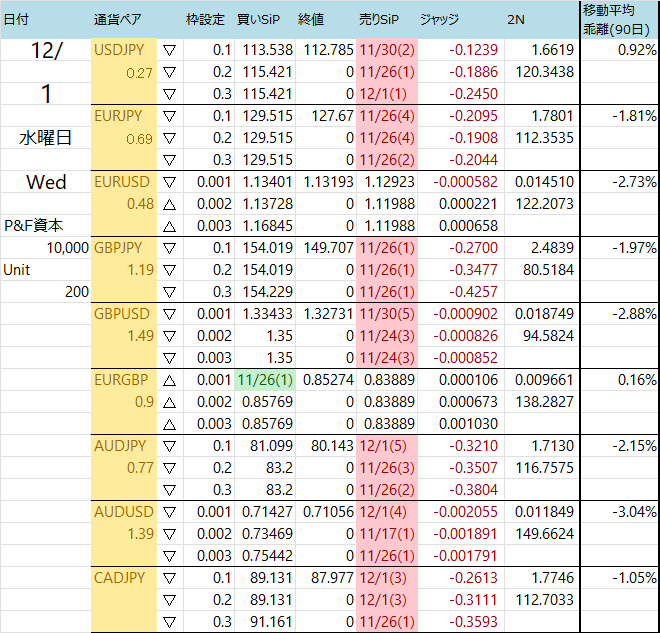
Task: Click the 買いSiP column header
Action: [258, 19]
